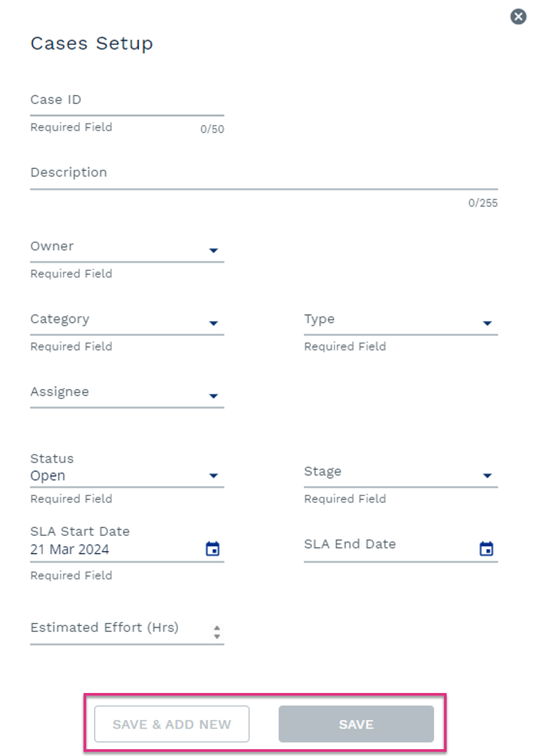Focus the Case ID input field
537x756 pixels.
point(127,101)
